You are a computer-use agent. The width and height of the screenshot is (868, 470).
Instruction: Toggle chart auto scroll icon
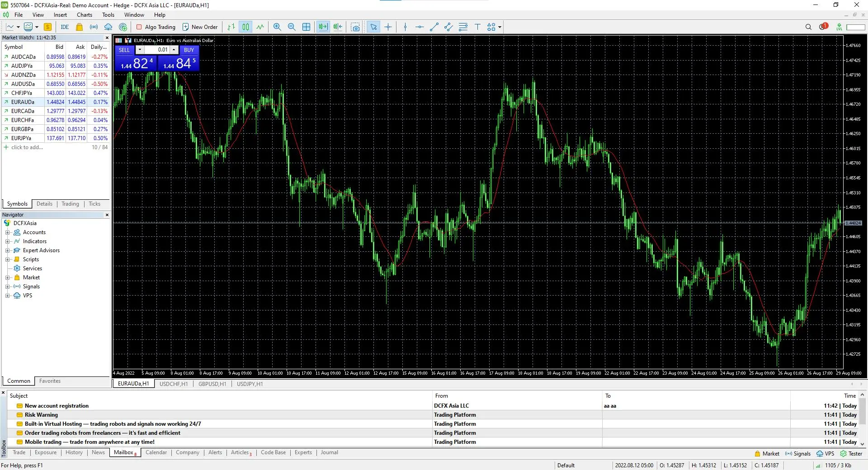323,27
